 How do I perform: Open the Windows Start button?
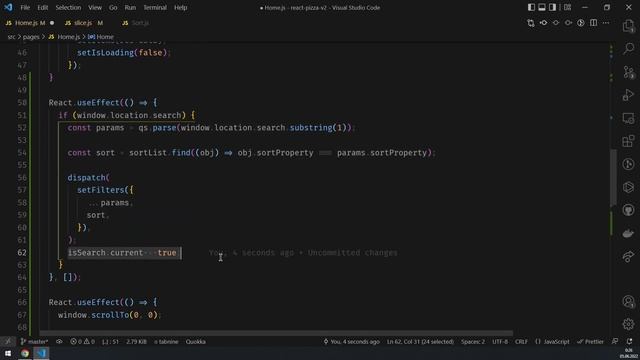coord(8,353)
